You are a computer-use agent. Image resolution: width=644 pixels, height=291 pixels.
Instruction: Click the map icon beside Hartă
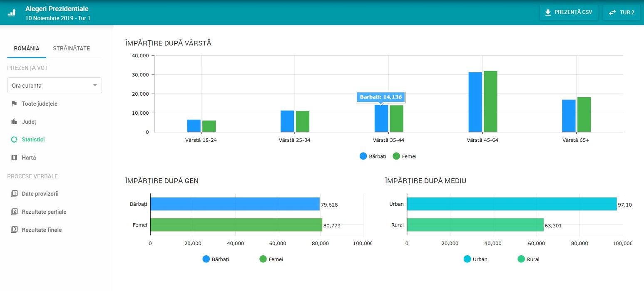14,158
